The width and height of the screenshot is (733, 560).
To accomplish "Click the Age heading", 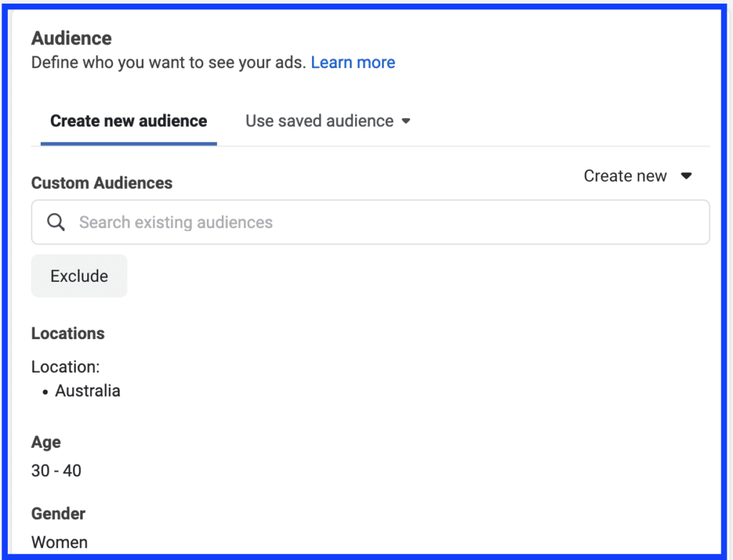I will (46, 442).
